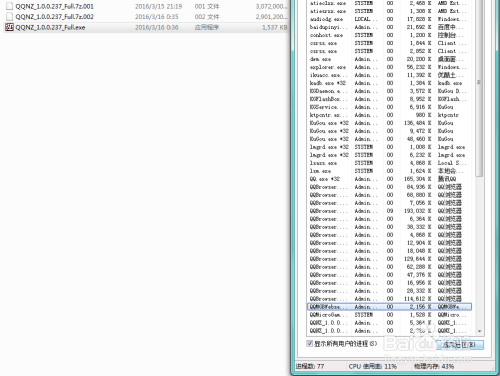Toggle the show processes from all users checkbox
Viewport: 500px width, 376px height.
pyautogui.click(x=310, y=343)
